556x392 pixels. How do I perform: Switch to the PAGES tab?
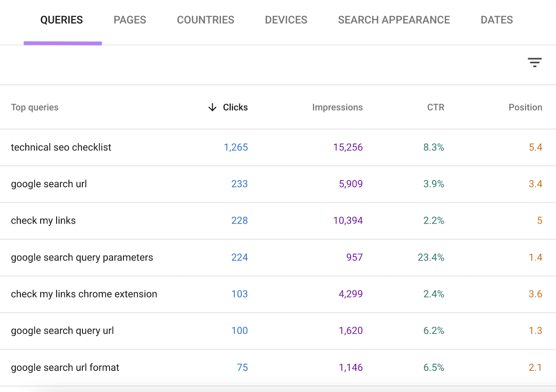pyautogui.click(x=130, y=20)
